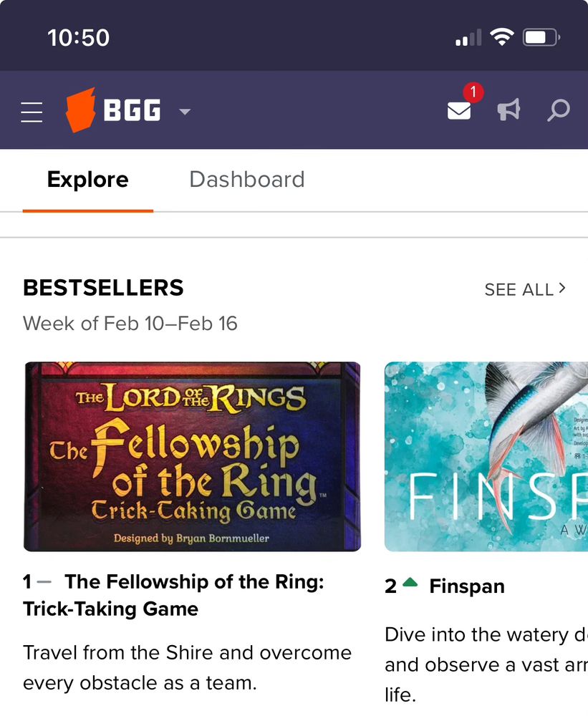Screen dimensions: 588x716
Task: Tap the cellular signal bars icon
Action: coord(467,39)
